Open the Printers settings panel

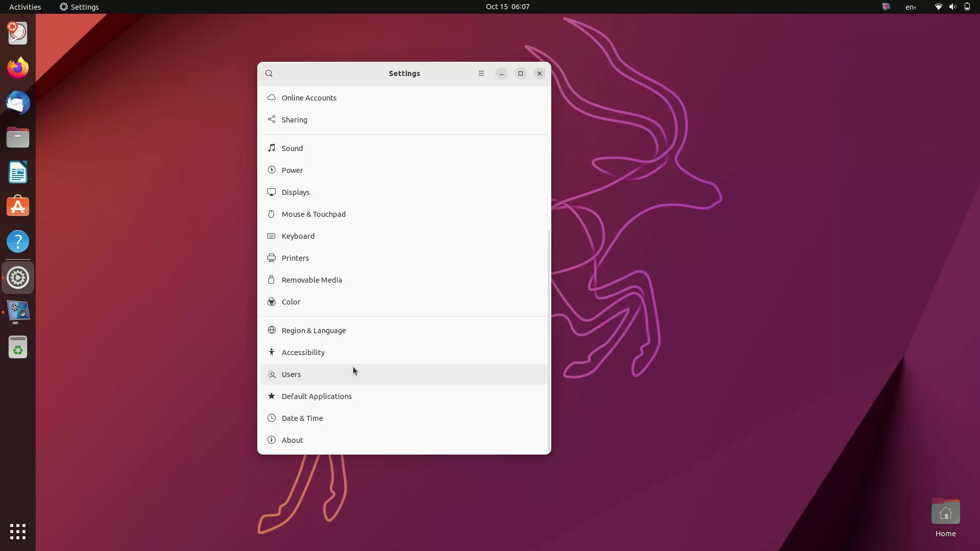coord(296,258)
